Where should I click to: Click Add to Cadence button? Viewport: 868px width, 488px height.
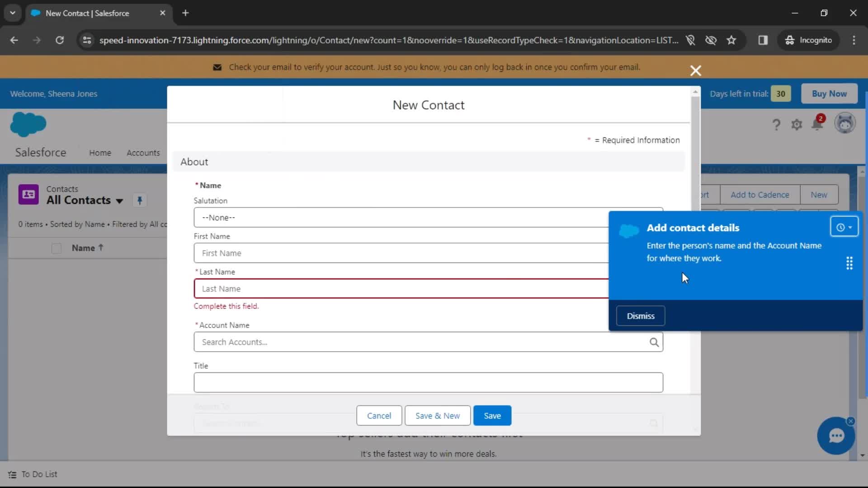point(759,195)
